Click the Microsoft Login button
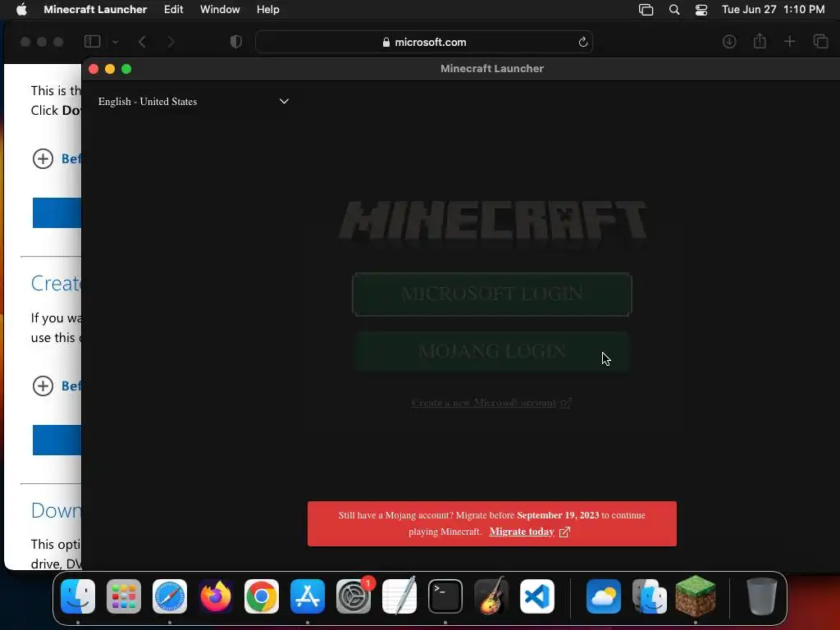 (492, 294)
